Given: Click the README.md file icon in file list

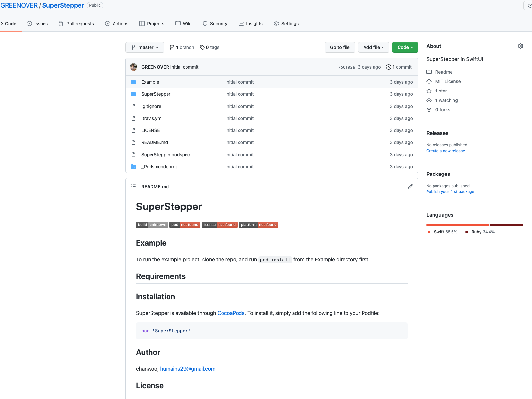Looking at the screenshot, I should [x=133, y=142].
